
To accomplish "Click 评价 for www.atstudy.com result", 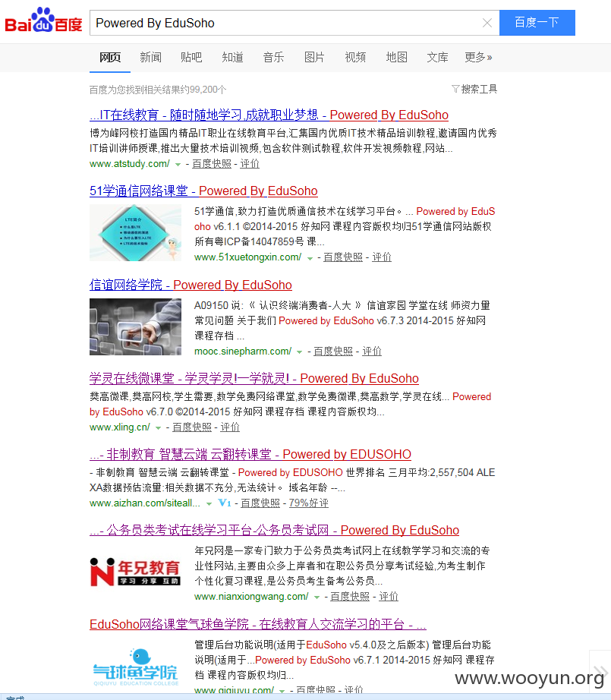I will (250, 164).
